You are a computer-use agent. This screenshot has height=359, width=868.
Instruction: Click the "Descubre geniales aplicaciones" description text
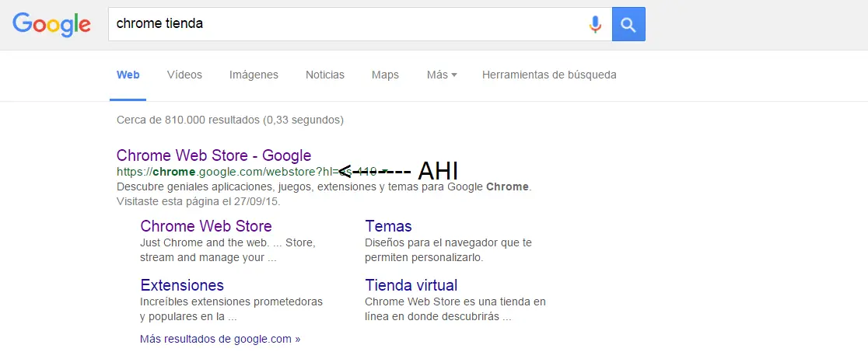point(324,186)
